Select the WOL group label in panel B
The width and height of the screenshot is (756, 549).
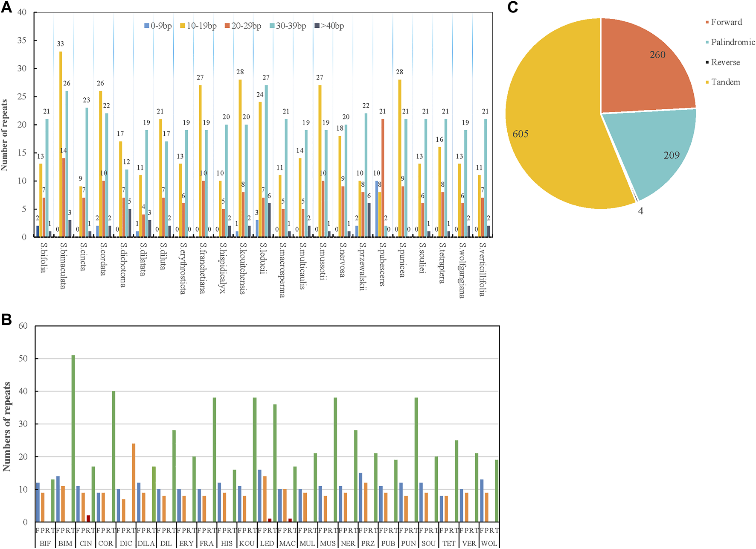pos(489,543)
